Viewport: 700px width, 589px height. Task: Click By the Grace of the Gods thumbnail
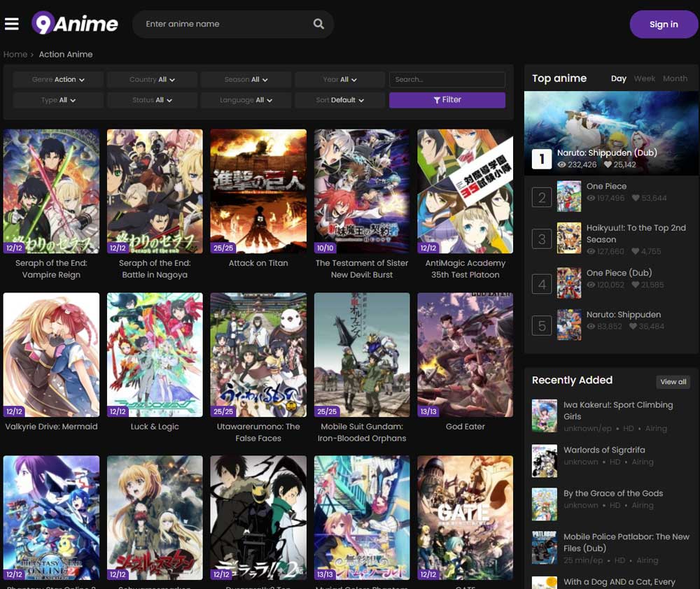pos(544,504)
